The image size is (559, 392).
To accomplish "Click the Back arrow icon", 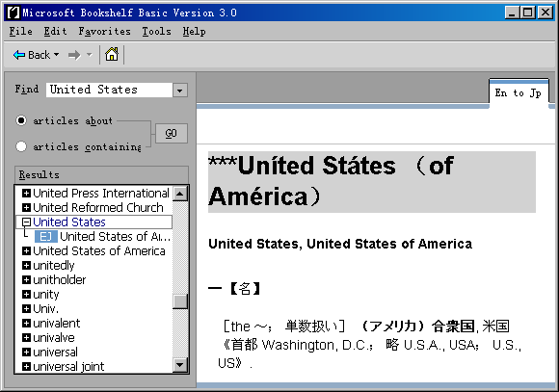I will pos(19,55).
